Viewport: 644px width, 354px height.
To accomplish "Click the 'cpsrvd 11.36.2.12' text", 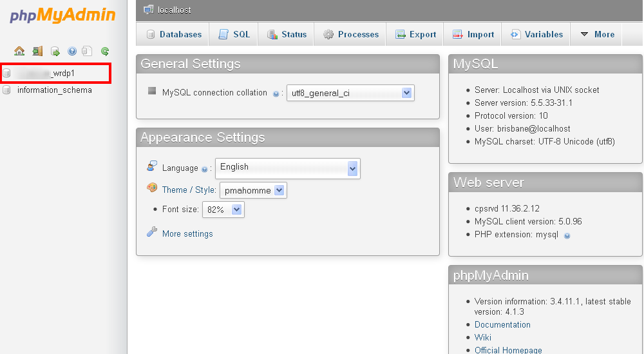I will pos(507,208).
